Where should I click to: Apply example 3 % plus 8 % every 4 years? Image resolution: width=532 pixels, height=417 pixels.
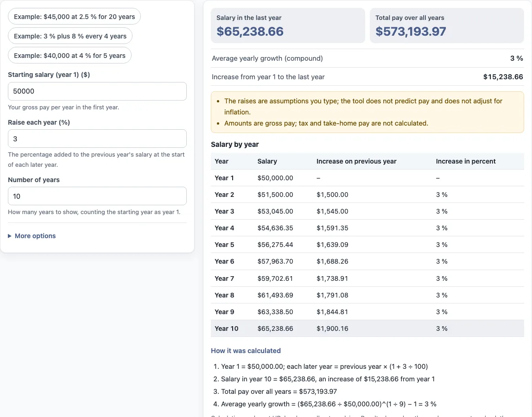[x=70, y=36]
